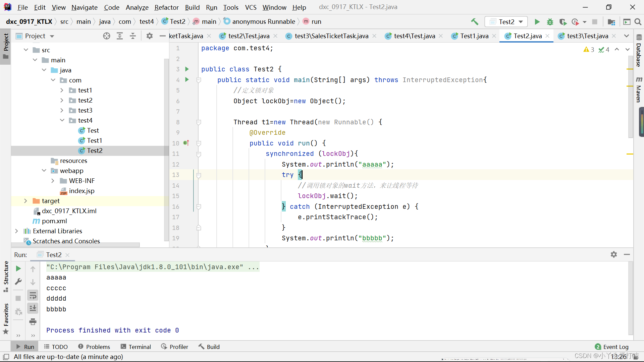Run Test2 with the green play button
644x362 pixels.
coord(537,22)
